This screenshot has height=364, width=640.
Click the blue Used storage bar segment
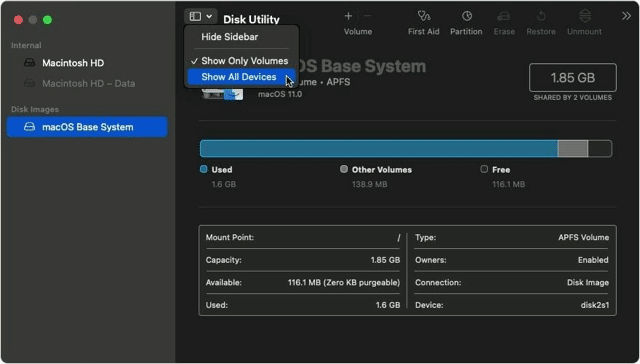(x=379, y=149)
